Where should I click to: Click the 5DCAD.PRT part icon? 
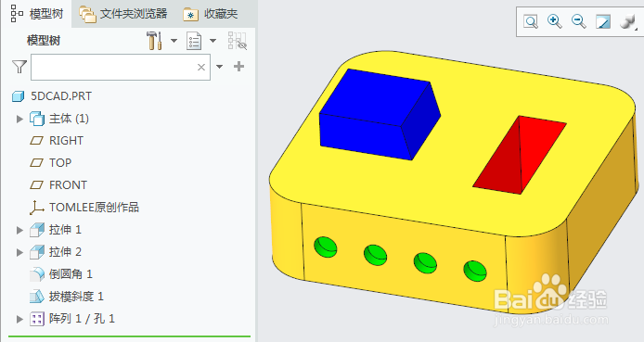pos(18,96)
